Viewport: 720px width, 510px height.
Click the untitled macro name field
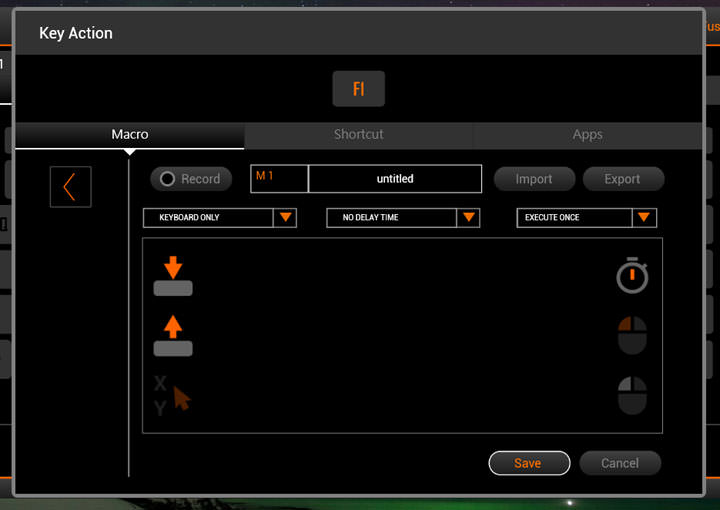coord(395,179)
